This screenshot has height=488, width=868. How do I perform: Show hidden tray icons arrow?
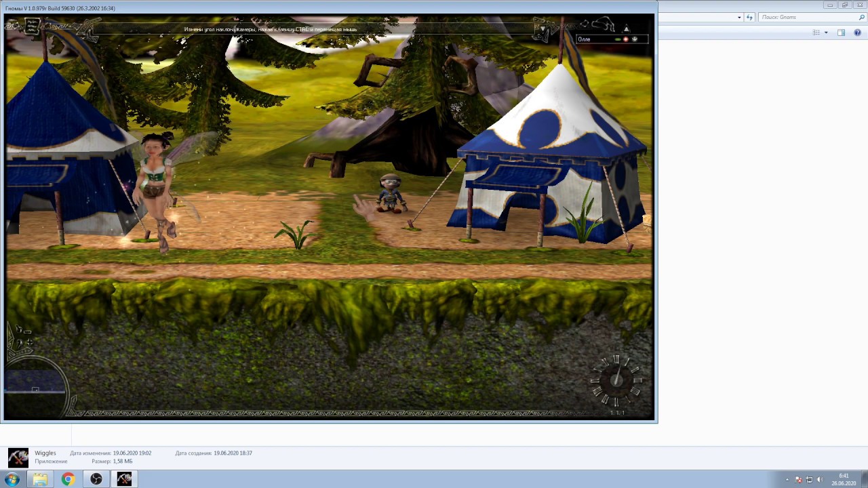pos(787,480)
